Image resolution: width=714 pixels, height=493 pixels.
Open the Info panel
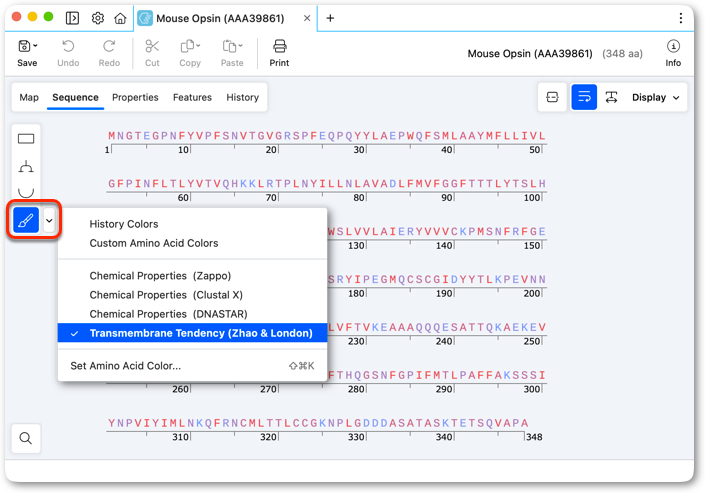pos(673,53)
